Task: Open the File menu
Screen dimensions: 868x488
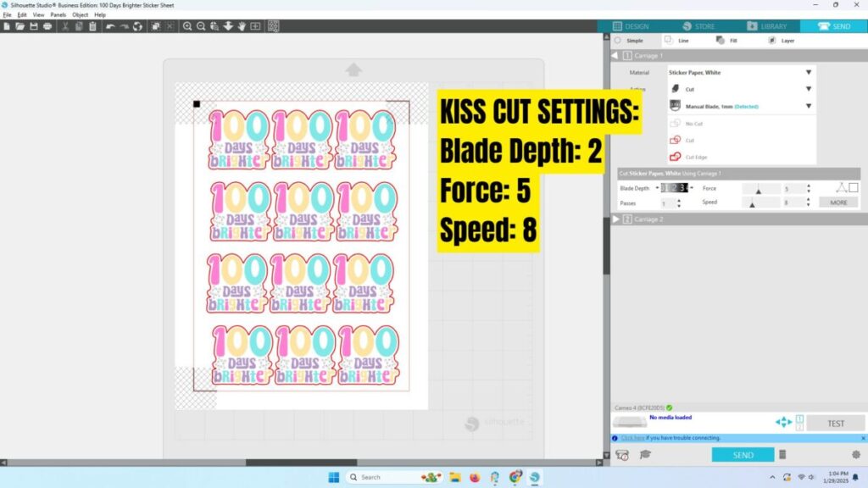Action: point(7,15)
